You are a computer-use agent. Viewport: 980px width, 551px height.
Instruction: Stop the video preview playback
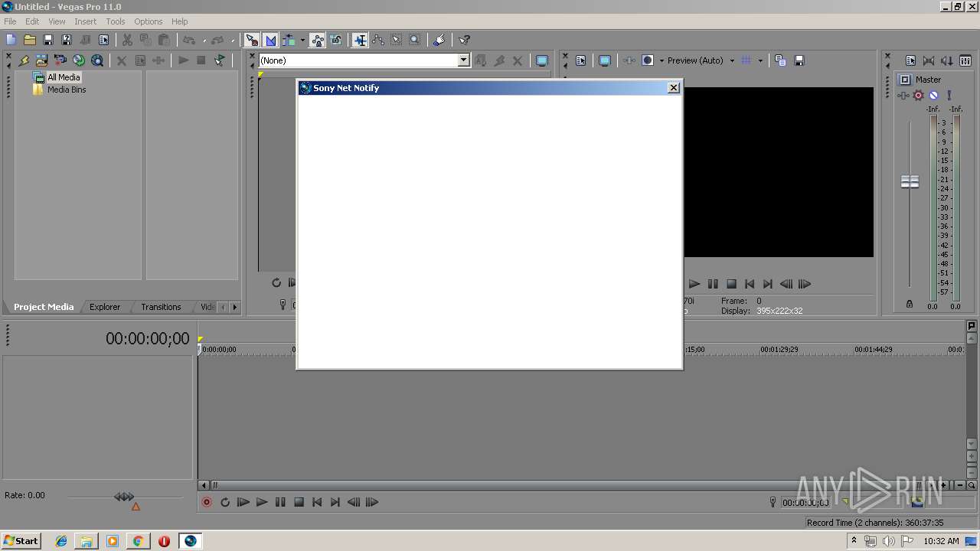(731, 284)
